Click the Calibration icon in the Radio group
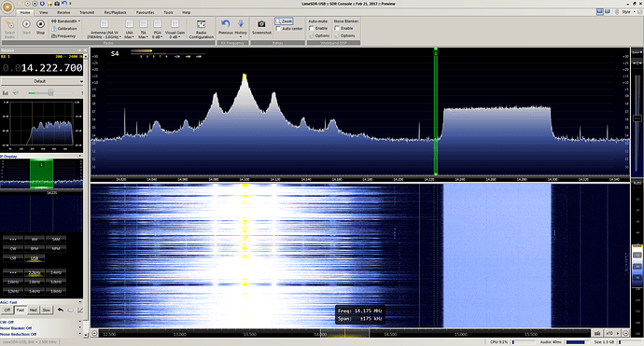This screenshot has width=644, height=346. point(54,28)
